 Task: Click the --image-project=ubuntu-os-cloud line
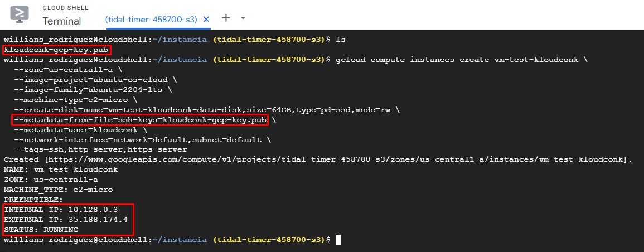[x=95, y=80]
